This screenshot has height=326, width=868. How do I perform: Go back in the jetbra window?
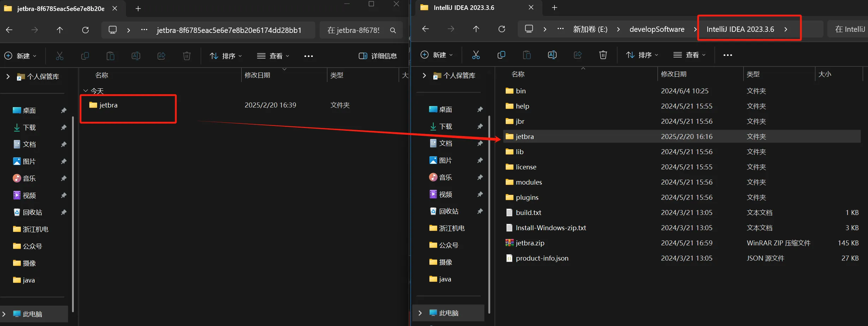(x=9, y=30)
